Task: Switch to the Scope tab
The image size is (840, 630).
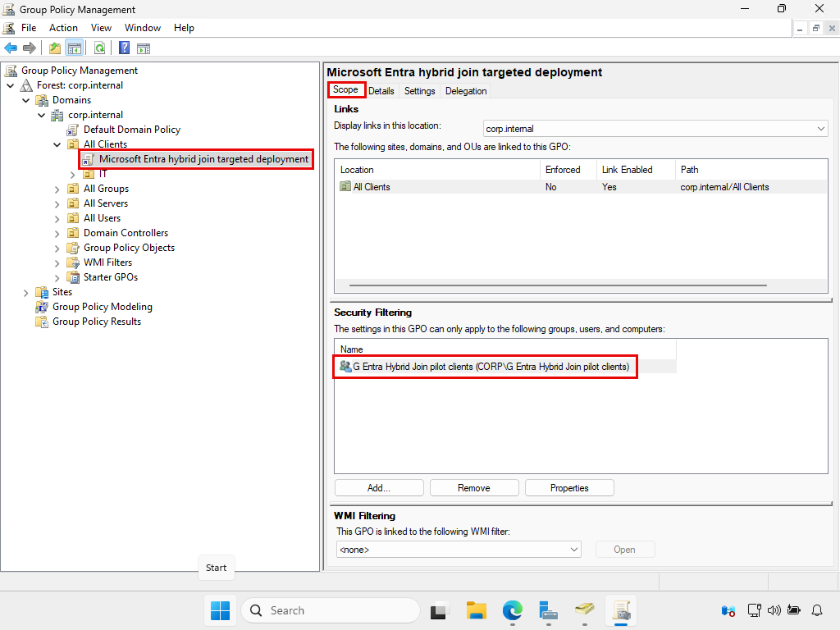Action: [345, 89]
